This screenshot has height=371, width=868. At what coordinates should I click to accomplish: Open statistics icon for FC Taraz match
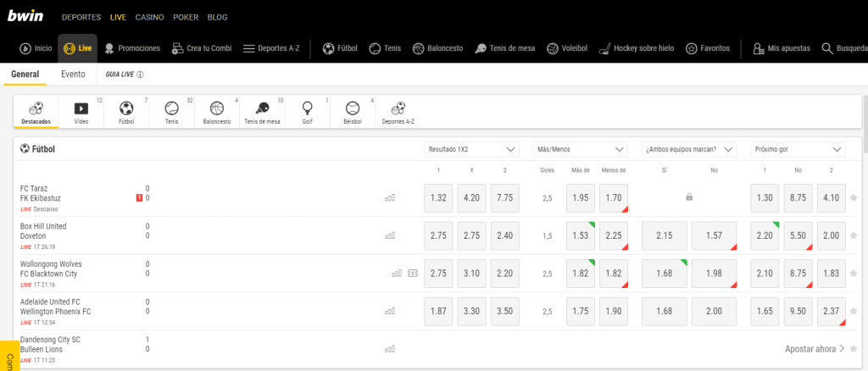coord(390,197)
